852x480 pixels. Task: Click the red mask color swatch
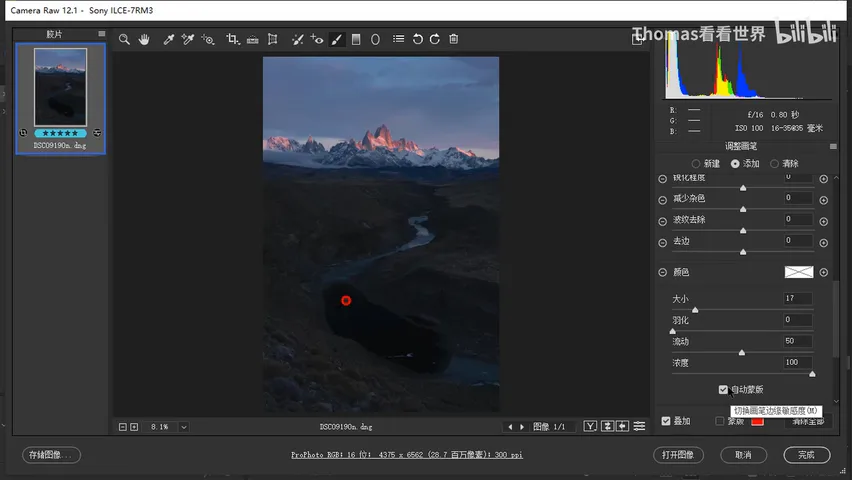pos(757,421)
